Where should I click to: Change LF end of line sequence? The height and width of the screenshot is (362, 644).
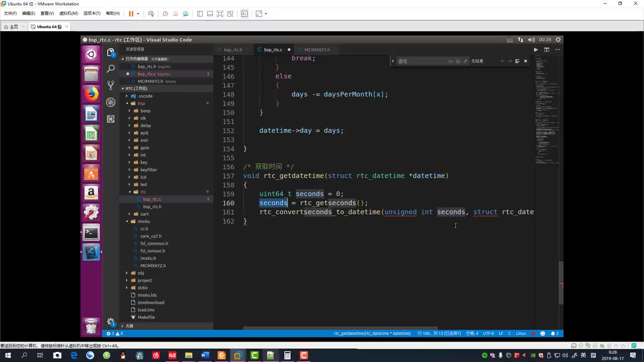pyautogui.click(x=501, y=333)
